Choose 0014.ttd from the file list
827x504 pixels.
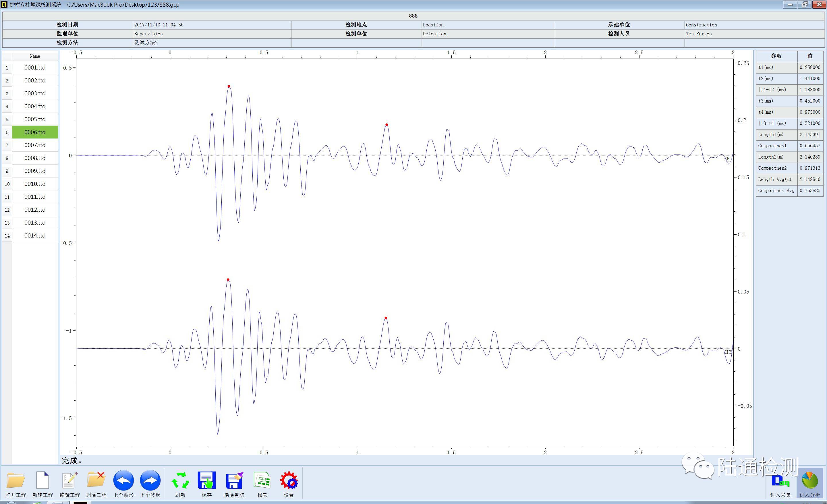point(35,235)
